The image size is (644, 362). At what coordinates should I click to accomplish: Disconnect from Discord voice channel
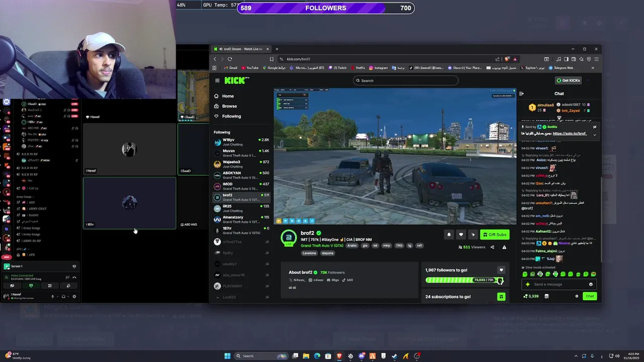pos(74,277)
